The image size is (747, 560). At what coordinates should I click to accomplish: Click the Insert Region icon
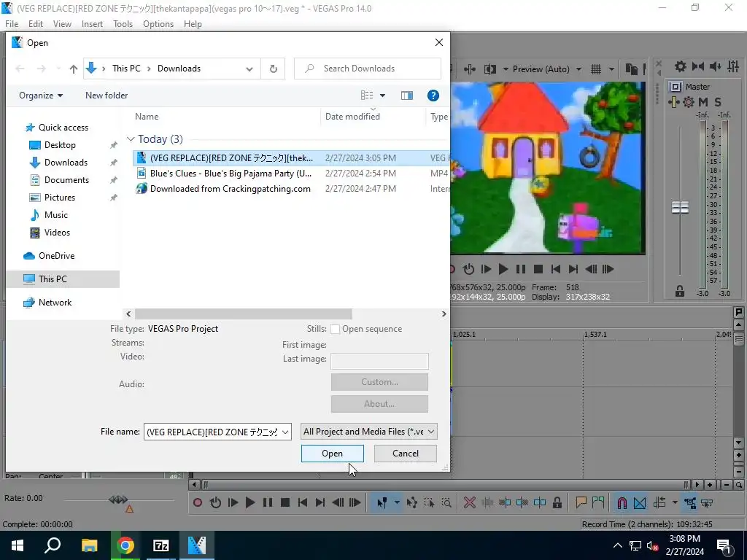(x=598, y=502)
